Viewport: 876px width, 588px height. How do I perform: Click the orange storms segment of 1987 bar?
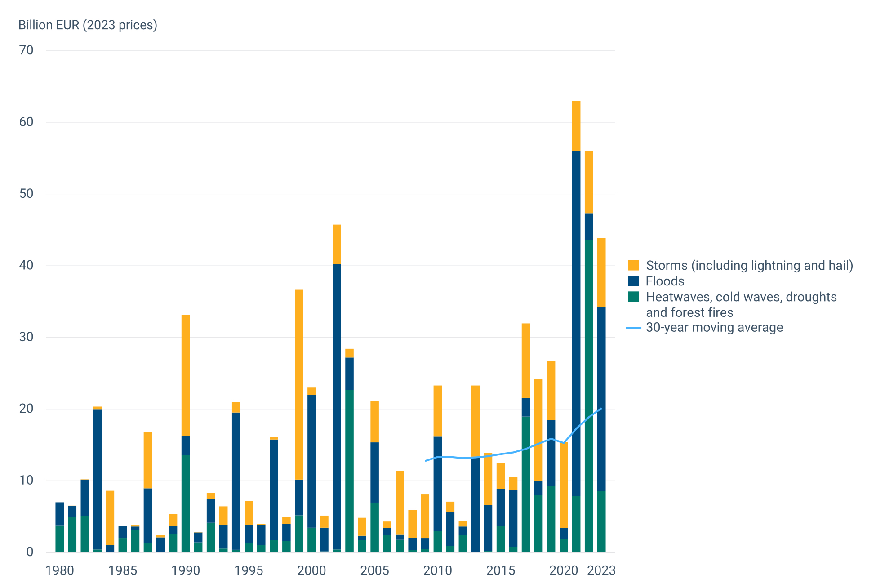coord(148,460)
